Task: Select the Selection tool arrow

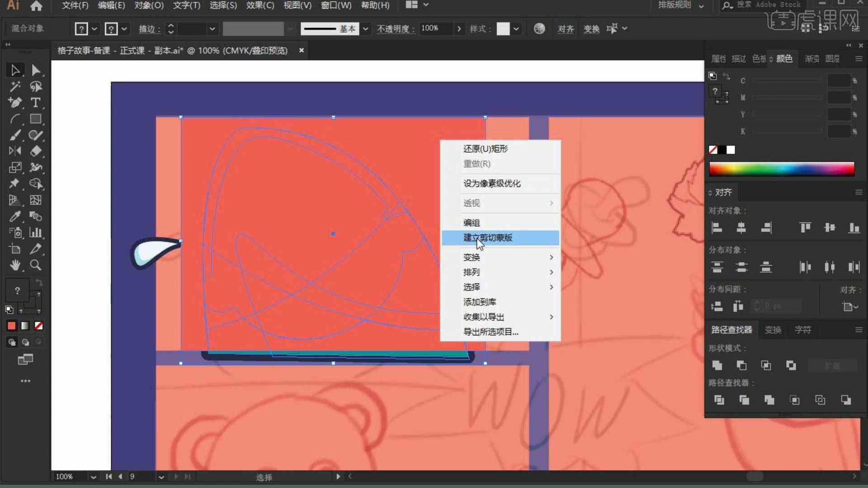Action: point(14,70)
